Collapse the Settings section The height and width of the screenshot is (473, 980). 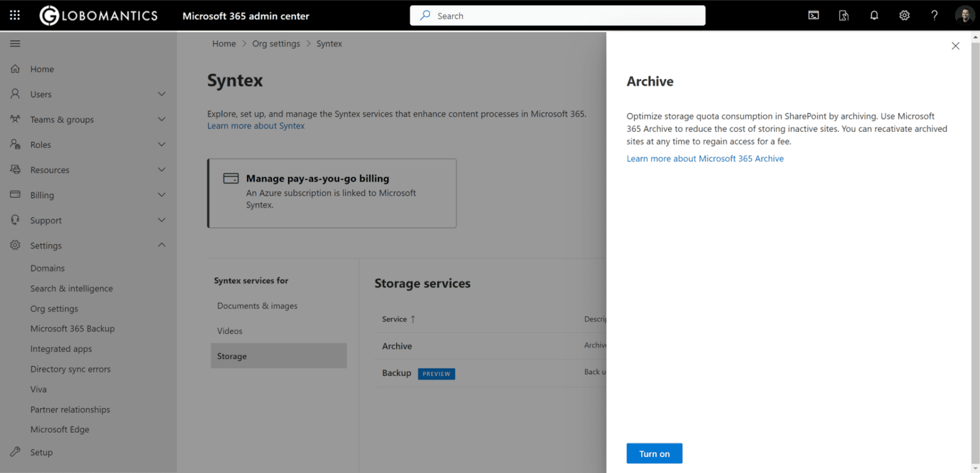161,245
